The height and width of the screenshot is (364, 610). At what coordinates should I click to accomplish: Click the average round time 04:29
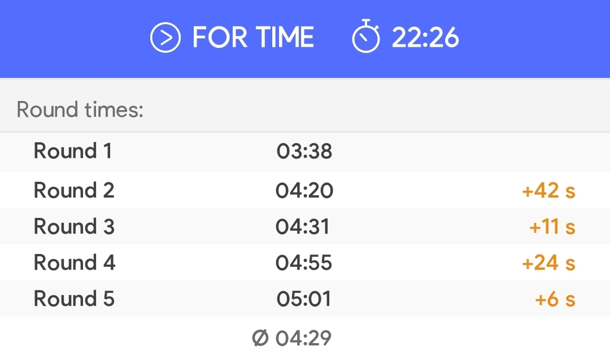303,338
